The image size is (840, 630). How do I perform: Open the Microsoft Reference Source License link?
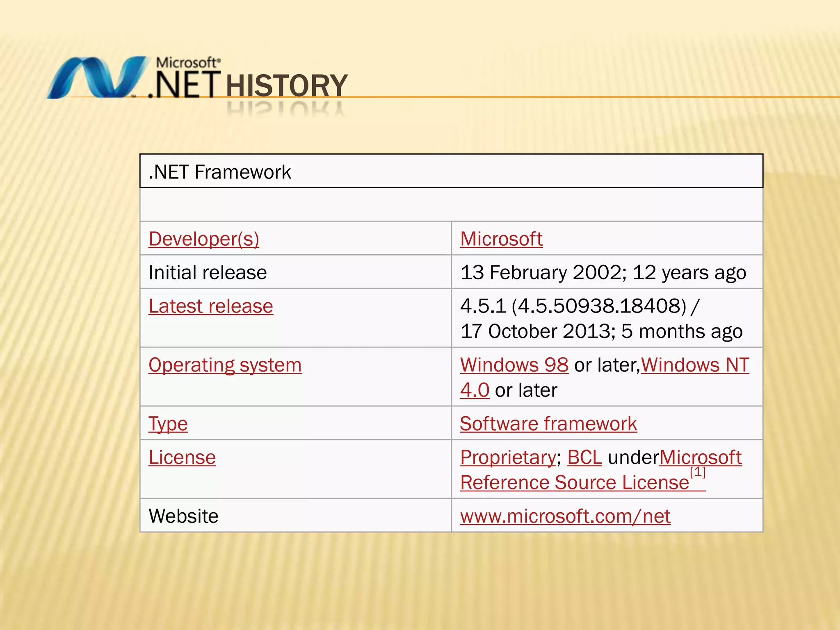[575, 482]
